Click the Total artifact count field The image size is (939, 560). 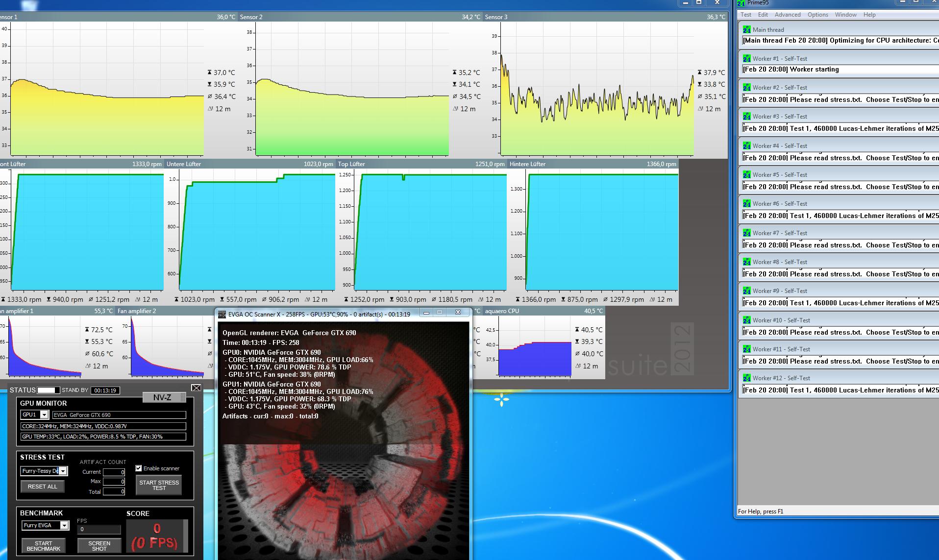114,491
